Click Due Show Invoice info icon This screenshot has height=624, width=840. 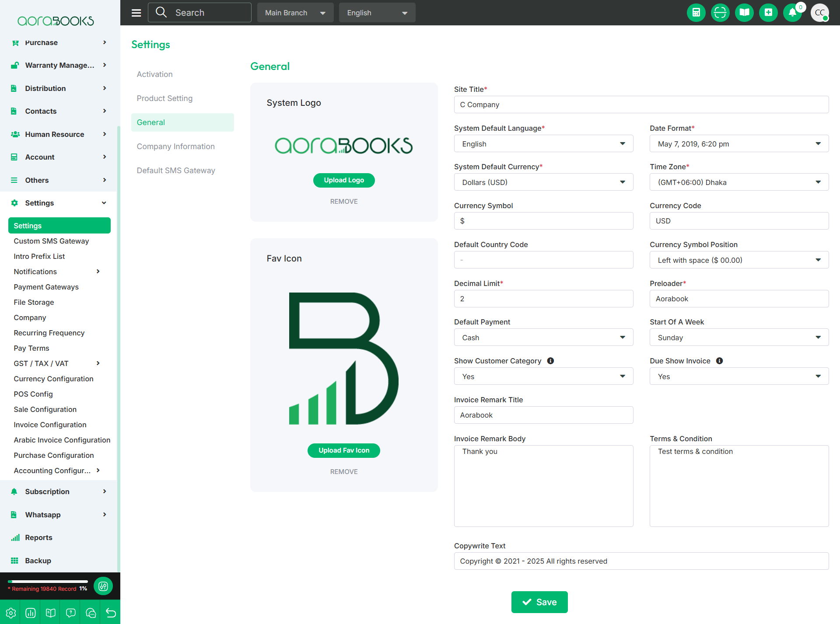[719, 361]
